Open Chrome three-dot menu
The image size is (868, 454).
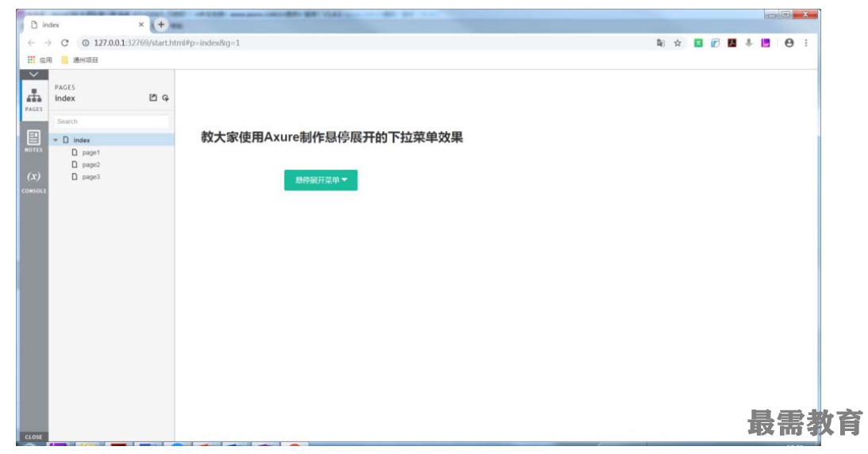pyautogui.click(x=806, y=43)
